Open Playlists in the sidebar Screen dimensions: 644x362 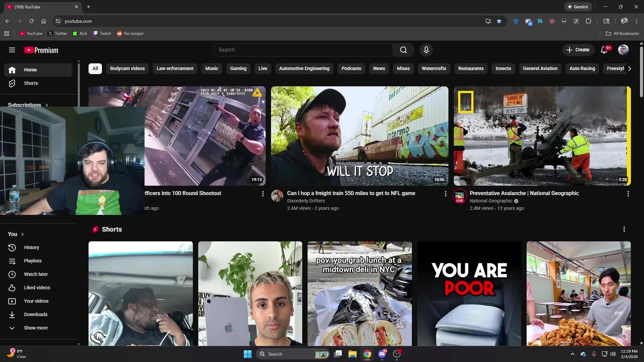click(x=38, y=261)
